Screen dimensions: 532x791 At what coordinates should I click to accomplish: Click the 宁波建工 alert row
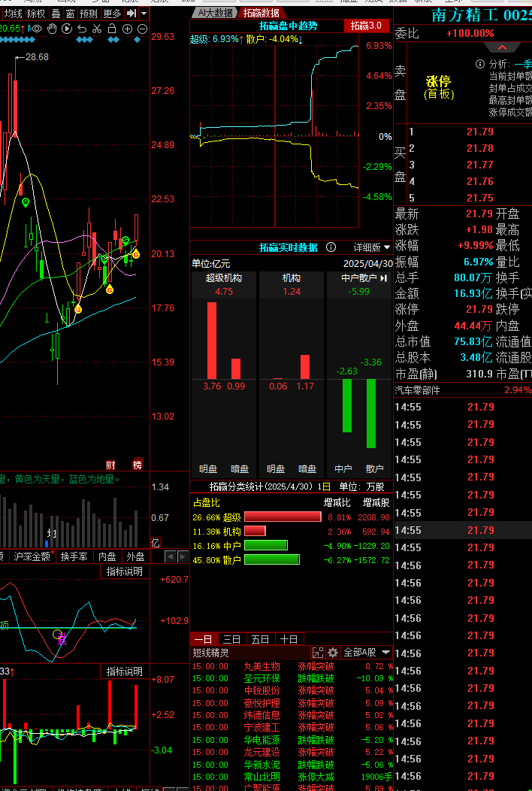pyautogui.click(x=292, y=727)
